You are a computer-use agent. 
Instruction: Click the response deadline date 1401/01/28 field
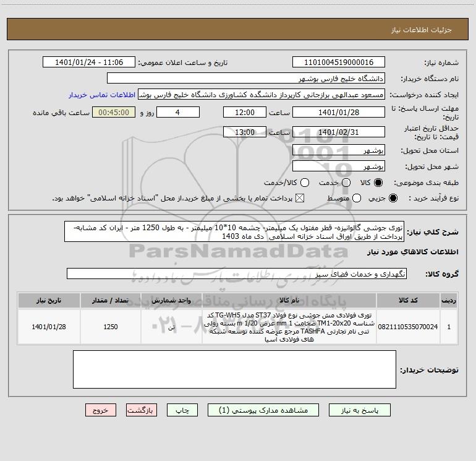click(339, 112)
